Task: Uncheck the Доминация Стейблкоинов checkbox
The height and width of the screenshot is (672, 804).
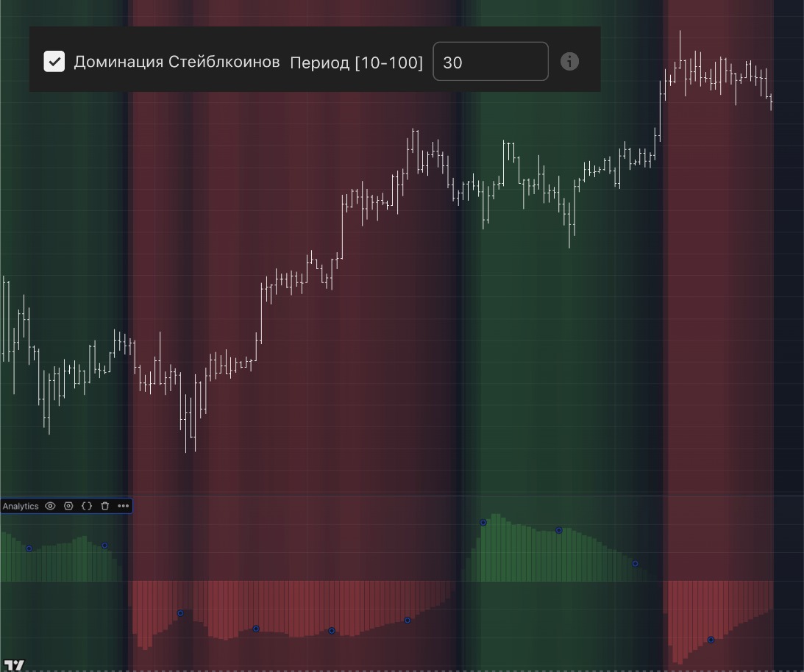Action: (x=54, y=62)
